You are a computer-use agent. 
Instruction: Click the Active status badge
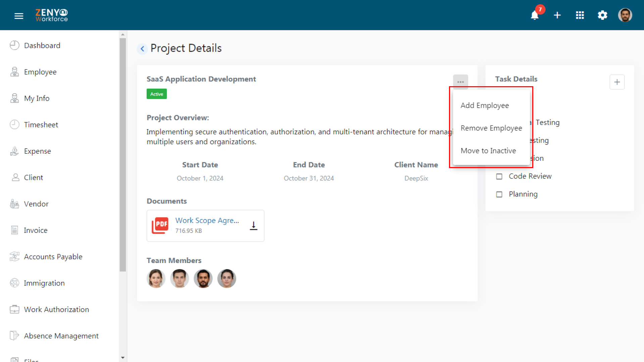[x=157, y=94]
